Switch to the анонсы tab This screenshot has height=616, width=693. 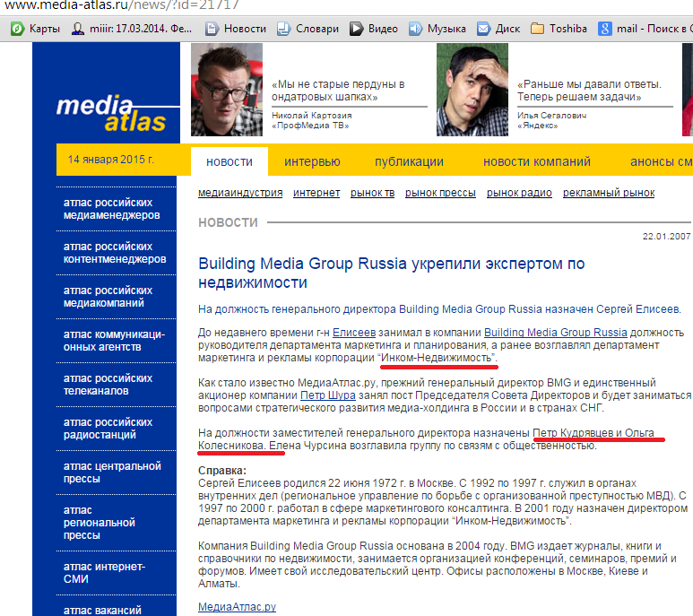tap(662, 161)
